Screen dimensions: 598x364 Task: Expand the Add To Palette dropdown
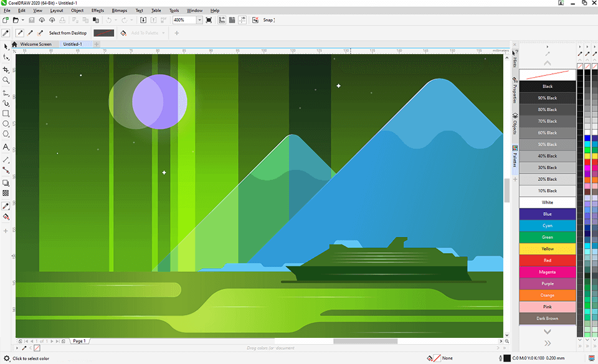click(163, 33)
